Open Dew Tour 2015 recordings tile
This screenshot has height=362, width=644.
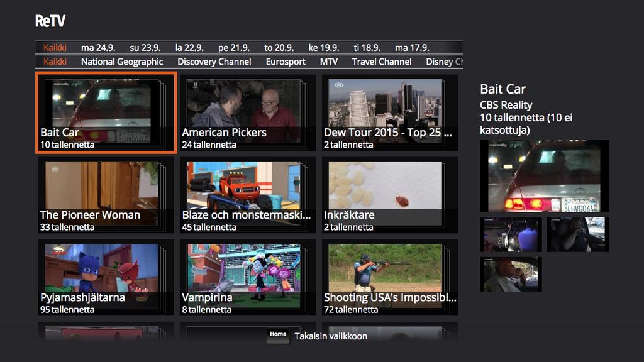(390, 112)
